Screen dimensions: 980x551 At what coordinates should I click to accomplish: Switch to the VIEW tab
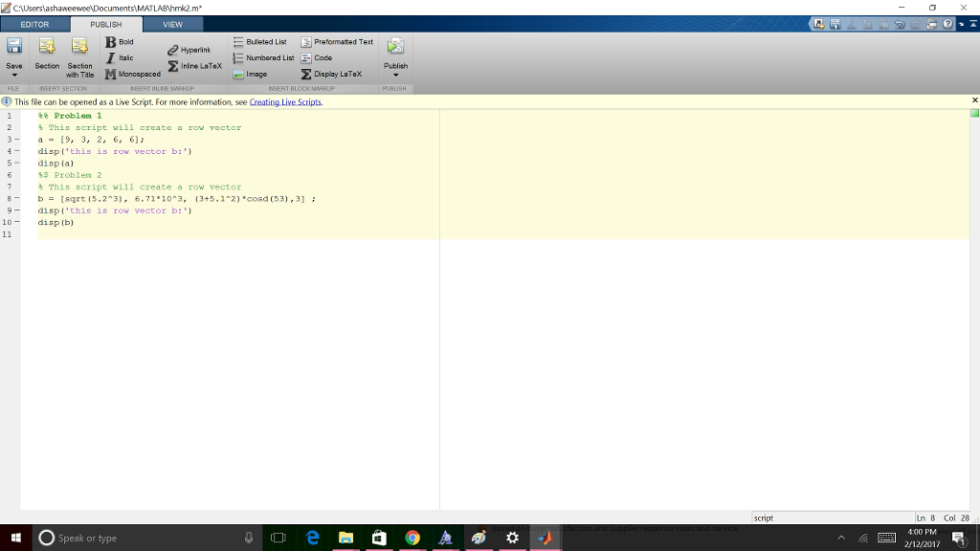coord(172,24)
